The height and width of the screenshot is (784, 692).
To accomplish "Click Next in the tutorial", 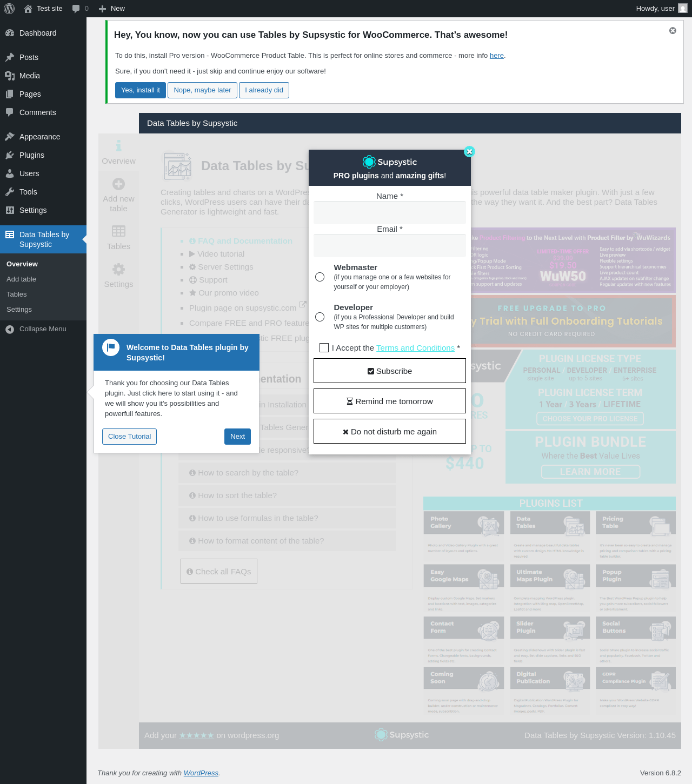I will coord(237,437).
